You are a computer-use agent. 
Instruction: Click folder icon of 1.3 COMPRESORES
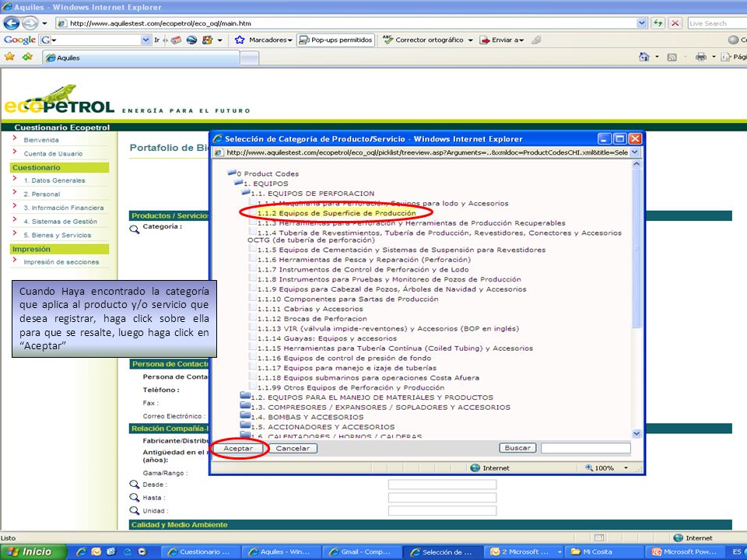pyautogui.click(x=245, y=406)
